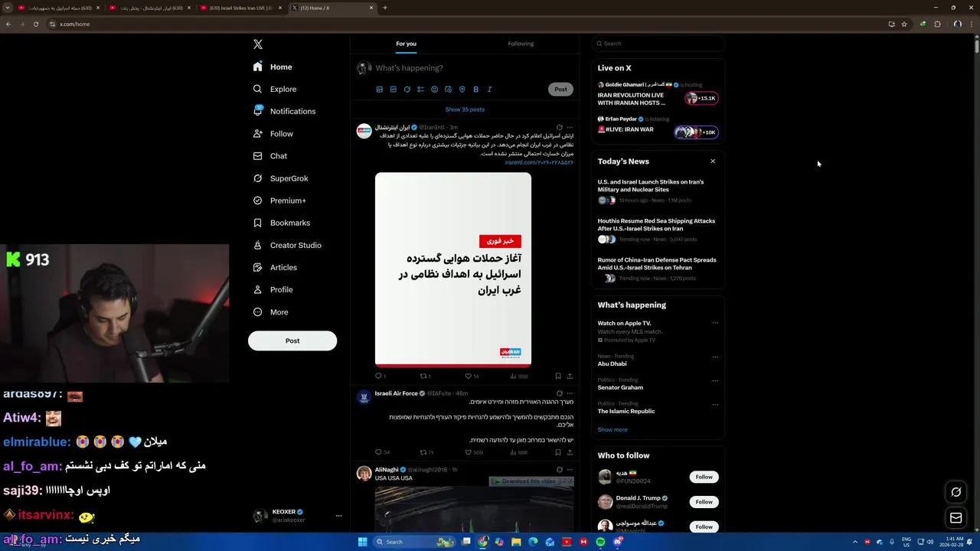Open Articles in the sidebar
This screenshot has width=980, height=551.
[275, 267]
